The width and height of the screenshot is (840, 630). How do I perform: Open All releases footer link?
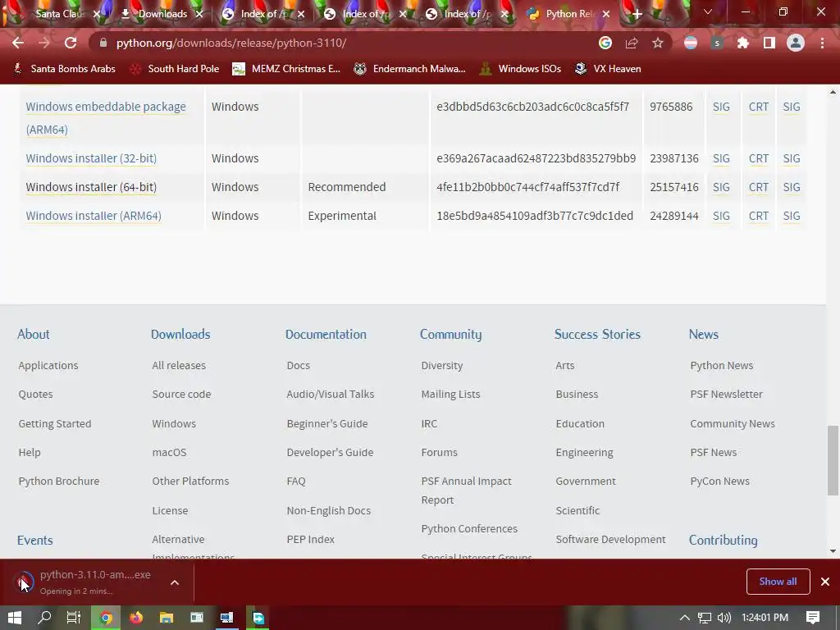point(179,365)
